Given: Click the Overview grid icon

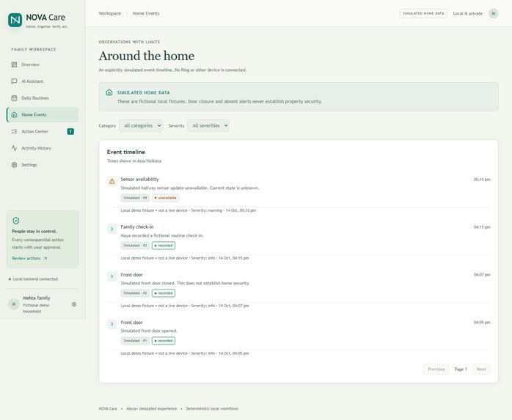Looking at the screenshot, I should 14,65.
